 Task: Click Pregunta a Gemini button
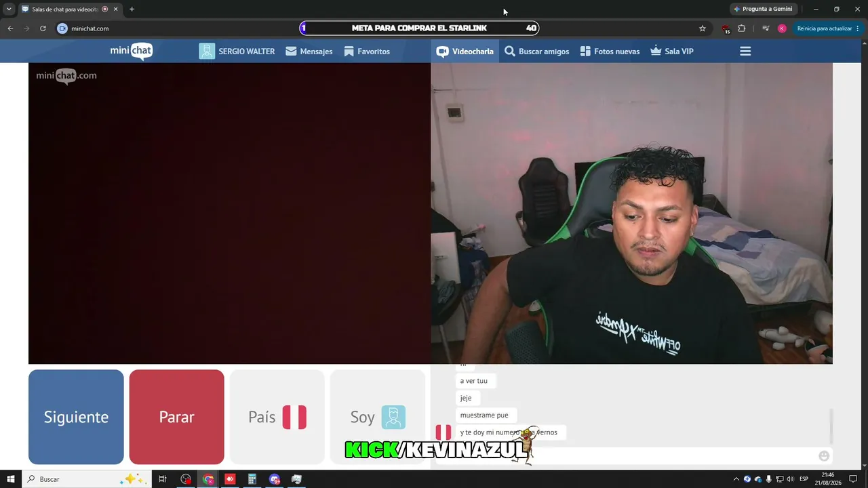pyautogui.click(x=764, y=9)
